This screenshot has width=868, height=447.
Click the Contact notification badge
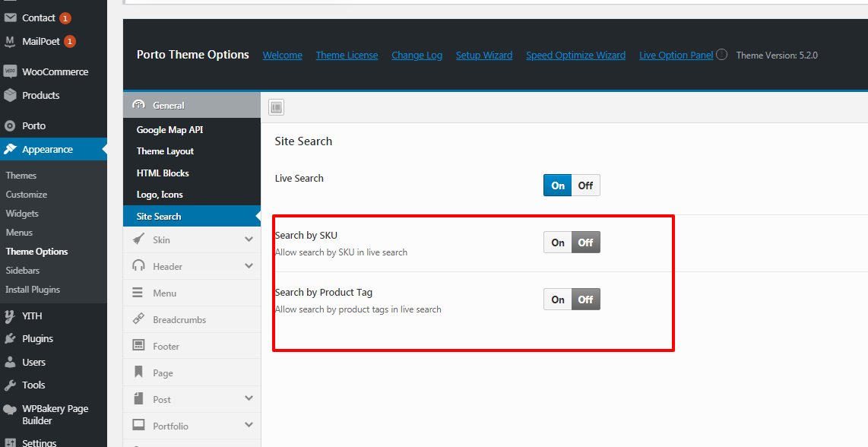pyautogui.click(x=65, y=18)
